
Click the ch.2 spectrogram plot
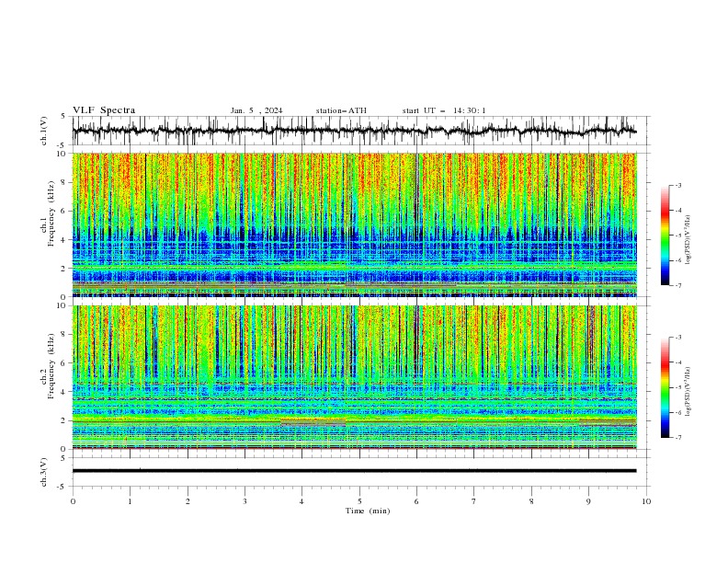354,377
